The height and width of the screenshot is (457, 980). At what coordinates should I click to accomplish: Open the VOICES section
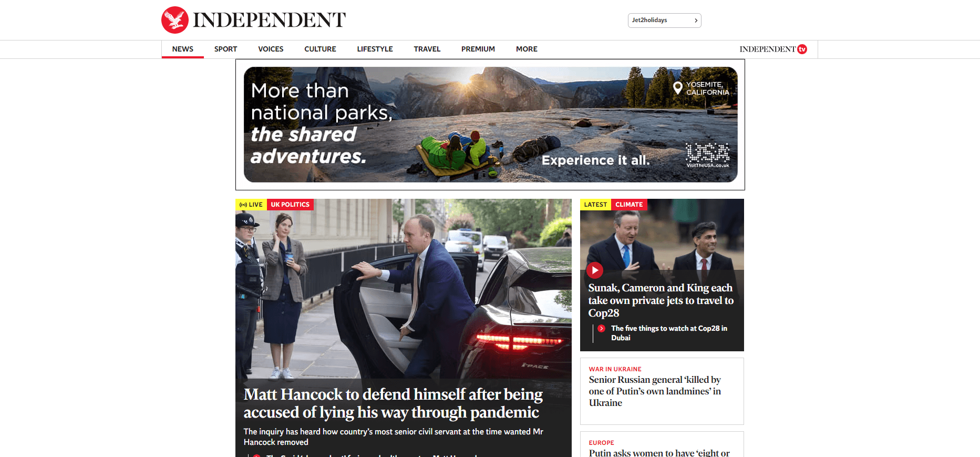click(271, 49)
